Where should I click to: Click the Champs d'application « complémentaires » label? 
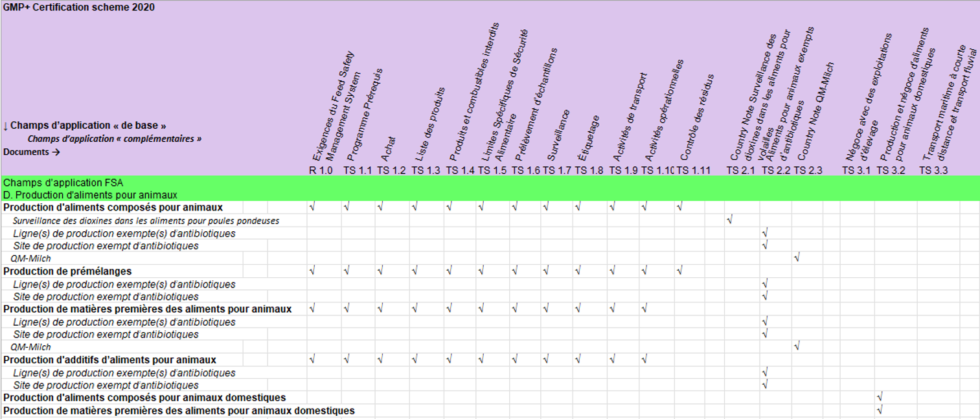[x=114, y=139]
